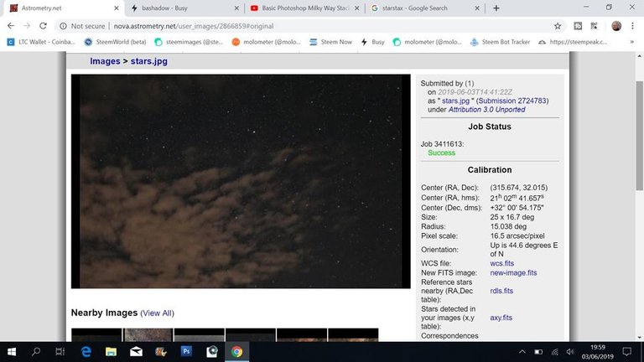
Task: Open LTC Wallet - Coinbase bookmark
Action: pyautogui.click(x=41, y=42)
